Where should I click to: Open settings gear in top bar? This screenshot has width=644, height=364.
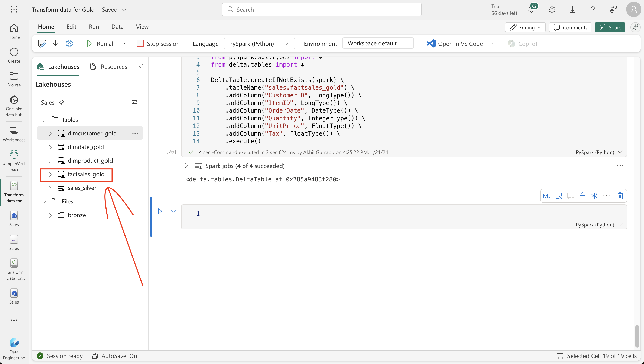coord(552,10)
